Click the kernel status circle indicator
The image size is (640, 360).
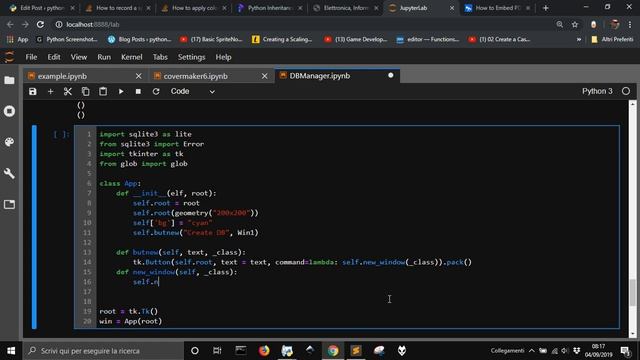pos(626,91)
